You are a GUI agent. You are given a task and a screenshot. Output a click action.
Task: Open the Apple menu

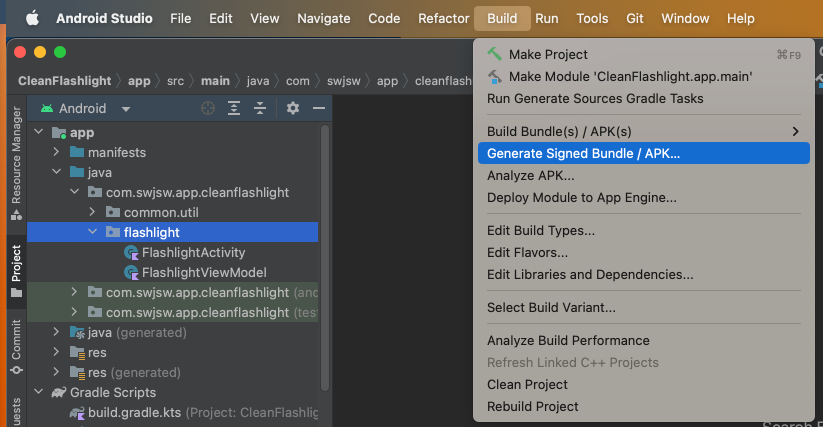click(33, 18)
